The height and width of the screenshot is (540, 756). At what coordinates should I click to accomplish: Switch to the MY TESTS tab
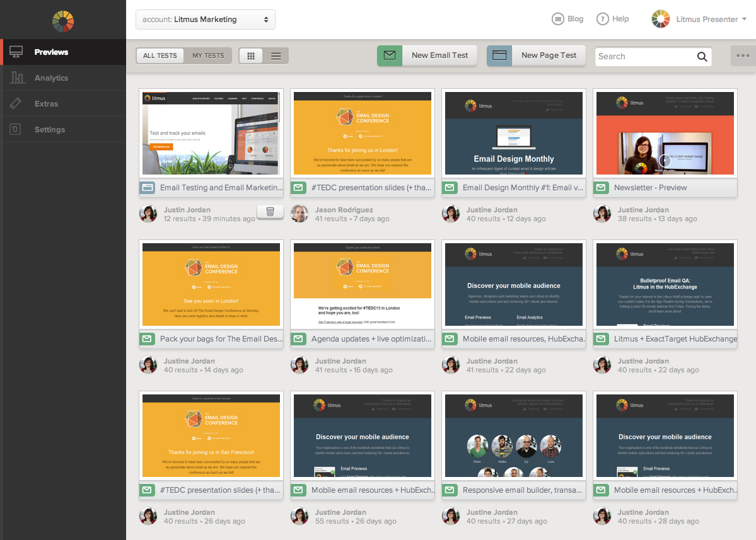(x=208, y=56)
